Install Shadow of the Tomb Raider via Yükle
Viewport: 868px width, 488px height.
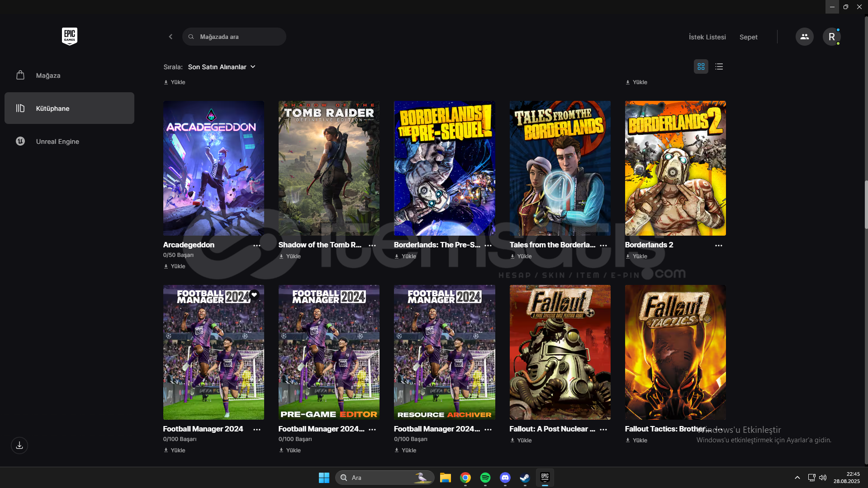pos(290,256)
